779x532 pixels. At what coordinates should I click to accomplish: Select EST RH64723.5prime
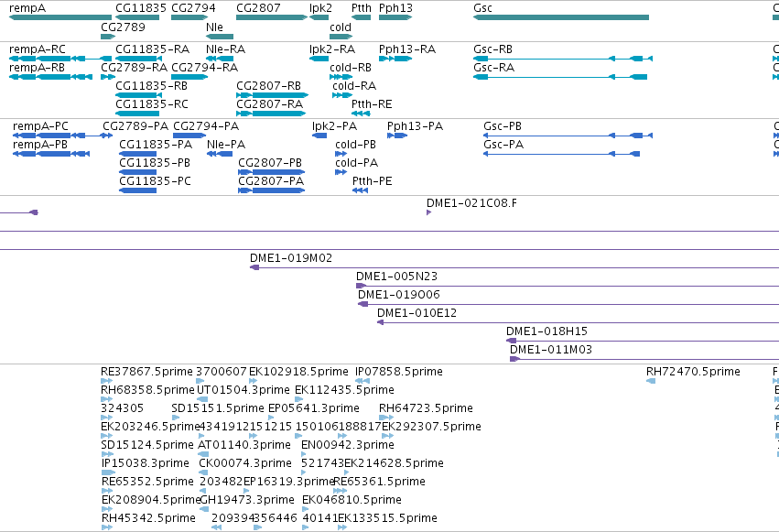(386, 418)
